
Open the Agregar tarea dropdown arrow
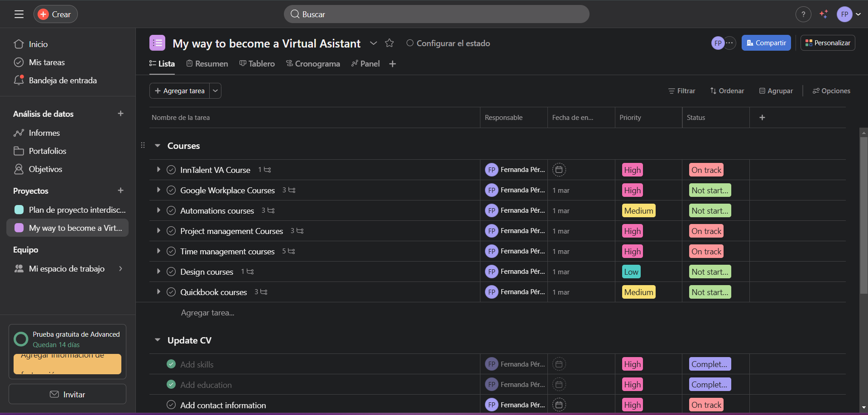(216, 91)
